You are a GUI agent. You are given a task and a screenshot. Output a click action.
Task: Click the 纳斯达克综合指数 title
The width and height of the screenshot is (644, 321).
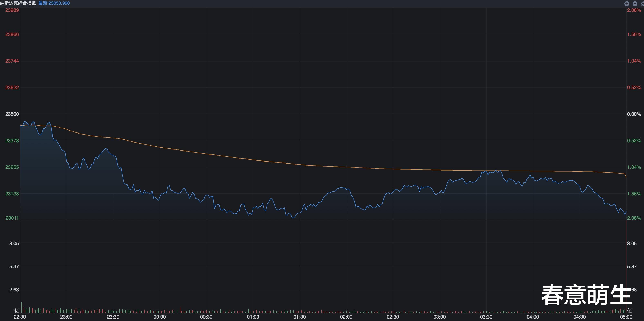[x=18, y=3]
